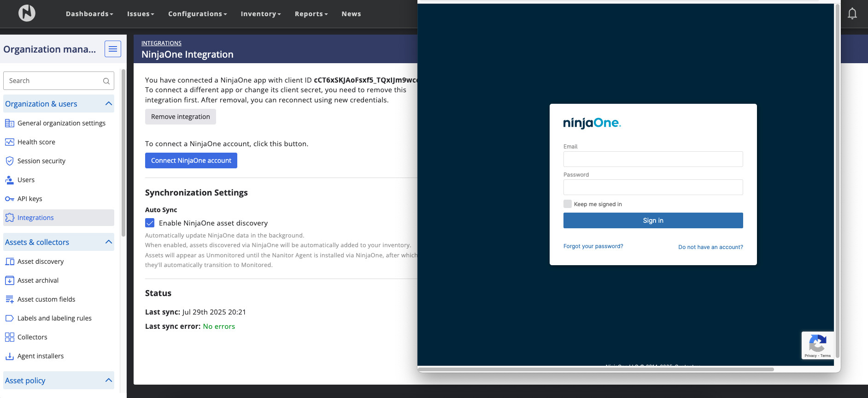
Task: Click the Integrations puzzle icon
Action: tap(9, 218)
